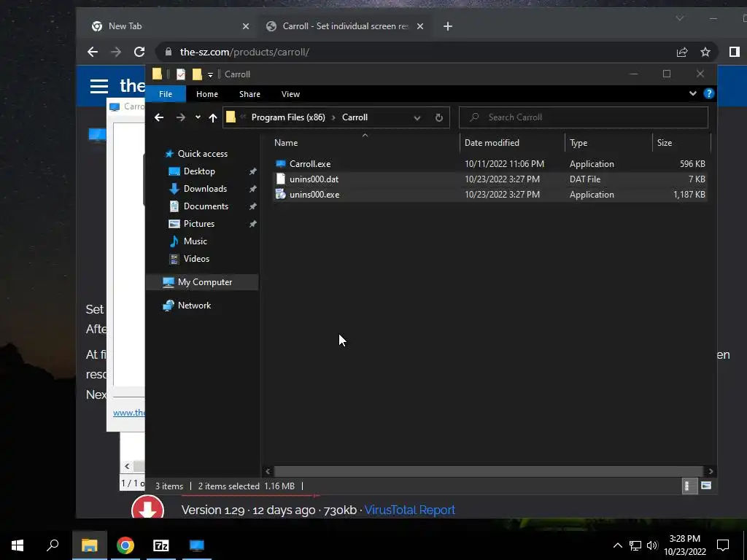747x560 pixels.
Task: Open recent locations dropdown arrow
Action: [198, 117]
